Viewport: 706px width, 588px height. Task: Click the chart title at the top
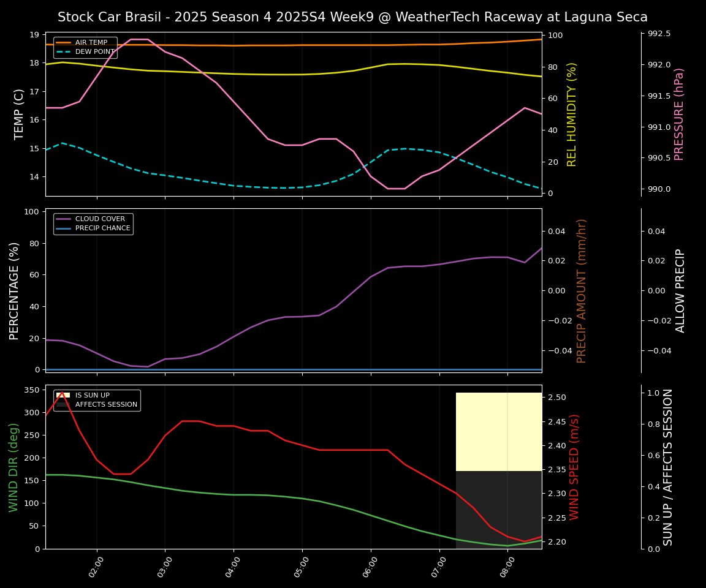352,17
